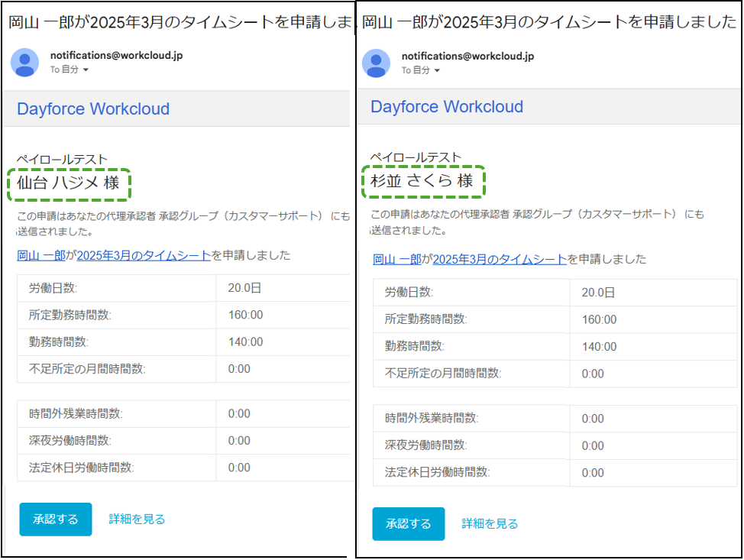Click sender avatar in 仙台 ハジメ email
The height and width of the screenshot is (560, 744).
[24, 63]
